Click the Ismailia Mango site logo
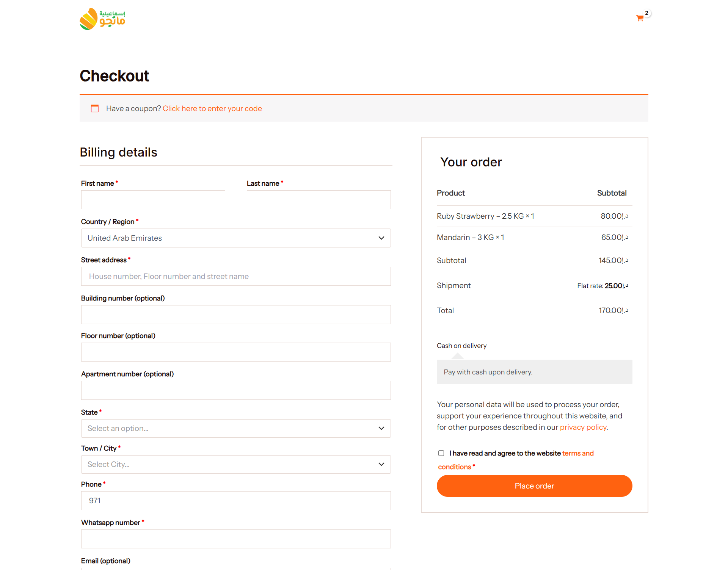Image resolution: width=728 pixels, height=570 pixels. point(102,19)
